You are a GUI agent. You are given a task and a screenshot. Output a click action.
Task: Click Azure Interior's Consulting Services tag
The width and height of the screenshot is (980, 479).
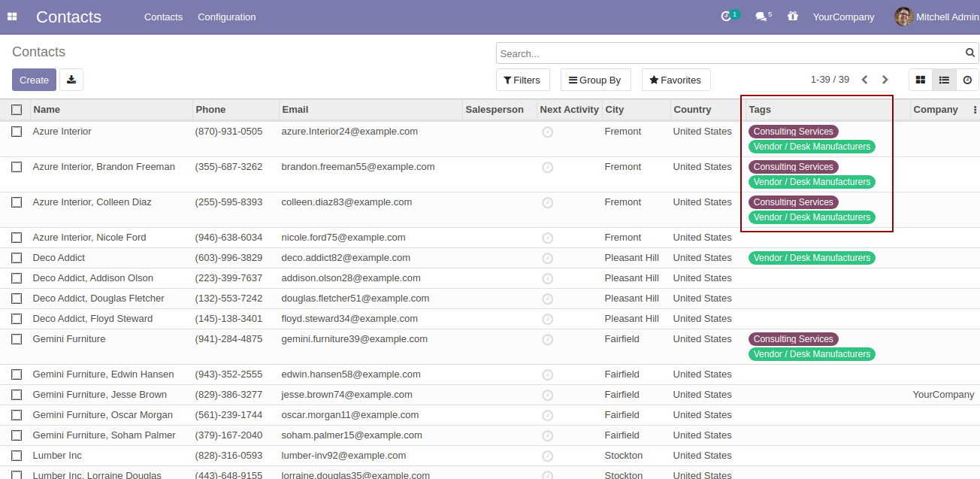click(793, 132)
